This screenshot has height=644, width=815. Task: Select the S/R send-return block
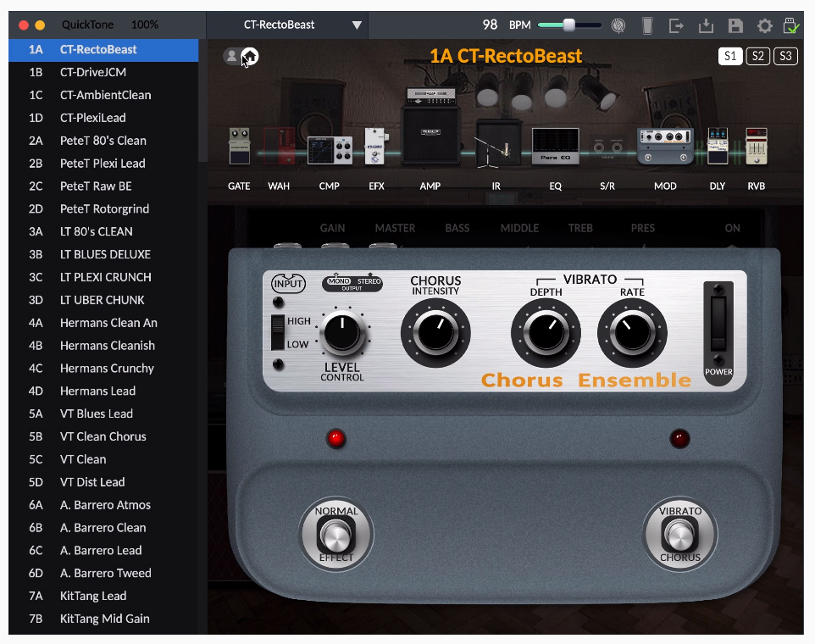(607, 148)
